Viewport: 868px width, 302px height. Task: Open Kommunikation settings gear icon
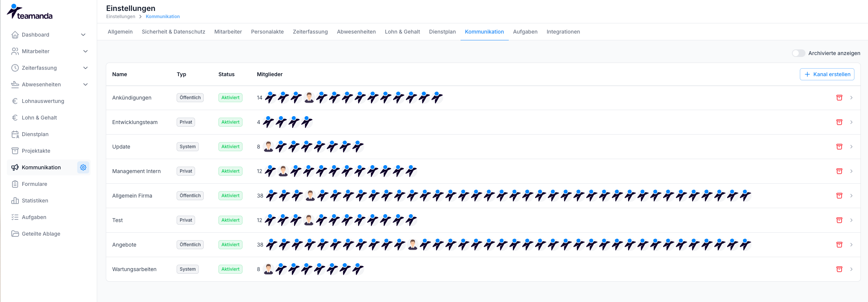tap(83, 167)
